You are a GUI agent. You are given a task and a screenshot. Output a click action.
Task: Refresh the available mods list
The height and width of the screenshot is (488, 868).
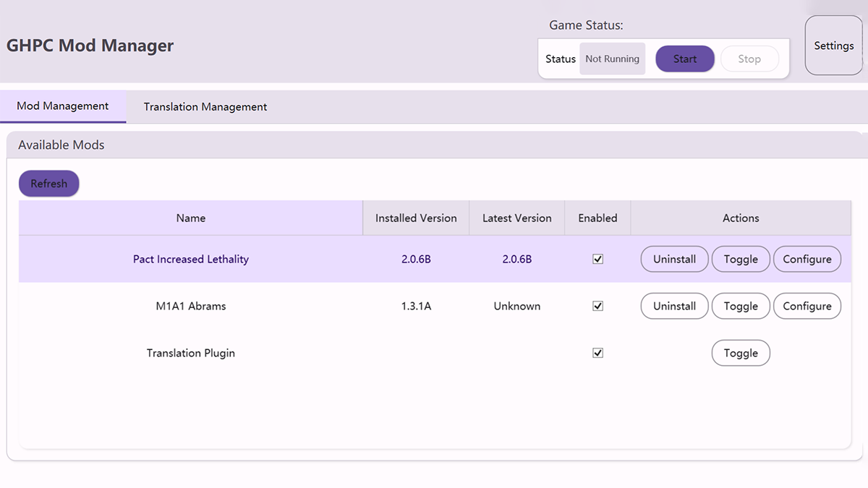pos(48,183)
